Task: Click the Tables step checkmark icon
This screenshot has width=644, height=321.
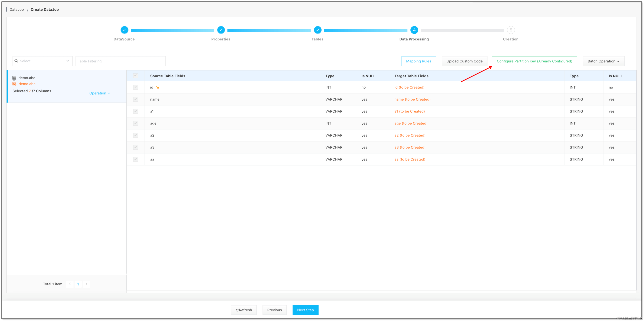Action: coord(317,30)
